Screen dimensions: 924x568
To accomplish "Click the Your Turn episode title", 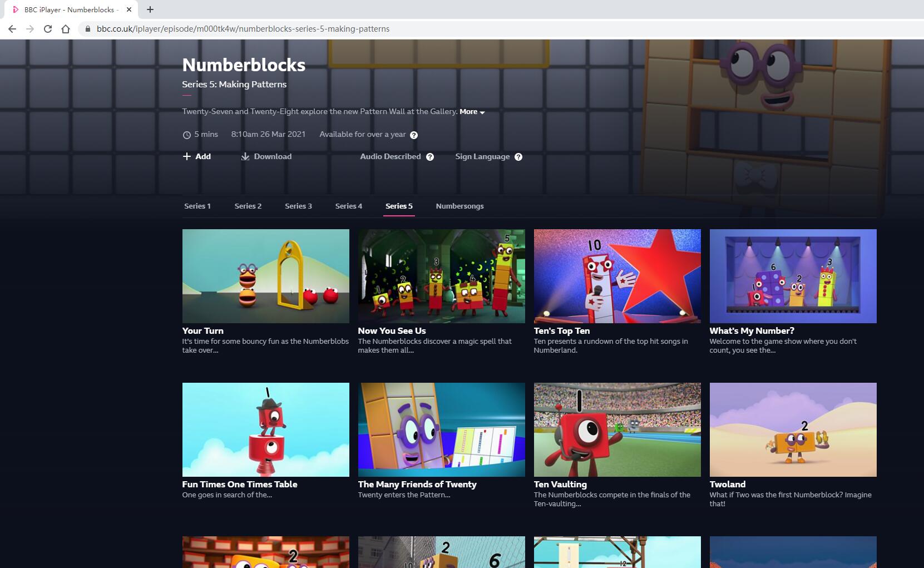I will click(x=203, y=330).
